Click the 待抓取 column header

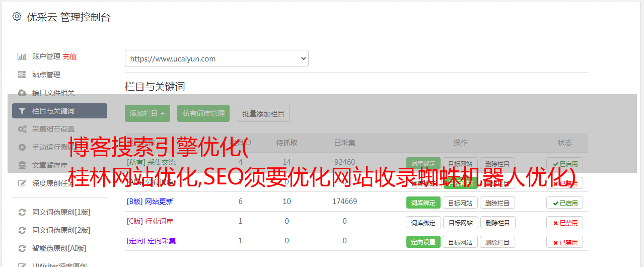[x=287, y=143]
